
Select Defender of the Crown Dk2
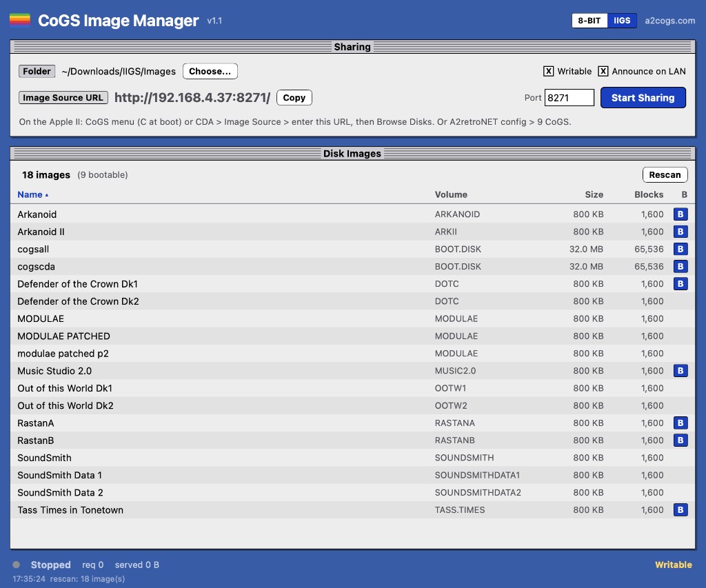352,301
